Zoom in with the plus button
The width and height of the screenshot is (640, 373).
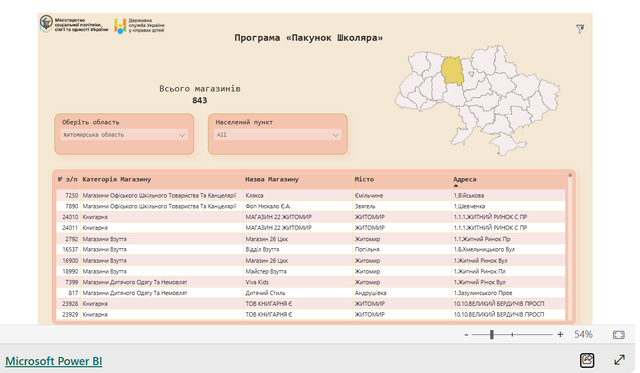pyautogui.click(x=560, y=335)
